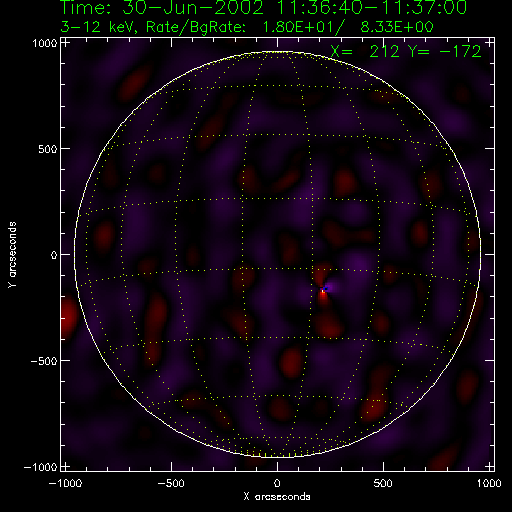Click the -1000 tick label on Y axis
This screenshot has width=512, height=512.
coord(41,467)
